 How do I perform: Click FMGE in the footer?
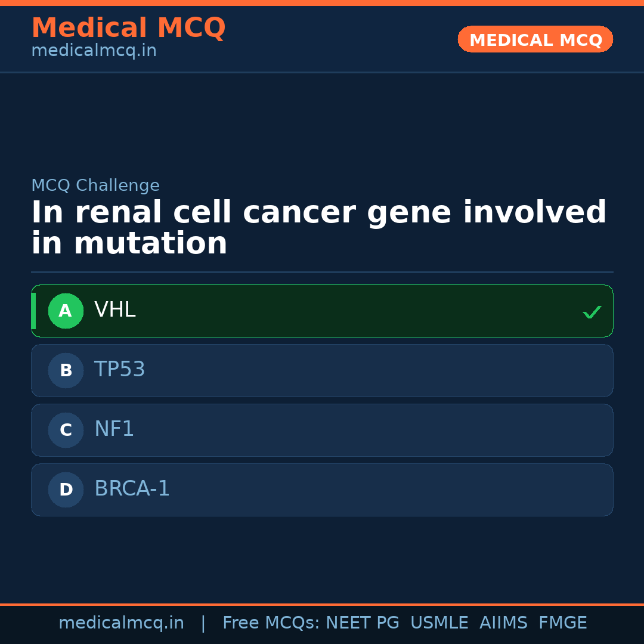coord(562,623)
